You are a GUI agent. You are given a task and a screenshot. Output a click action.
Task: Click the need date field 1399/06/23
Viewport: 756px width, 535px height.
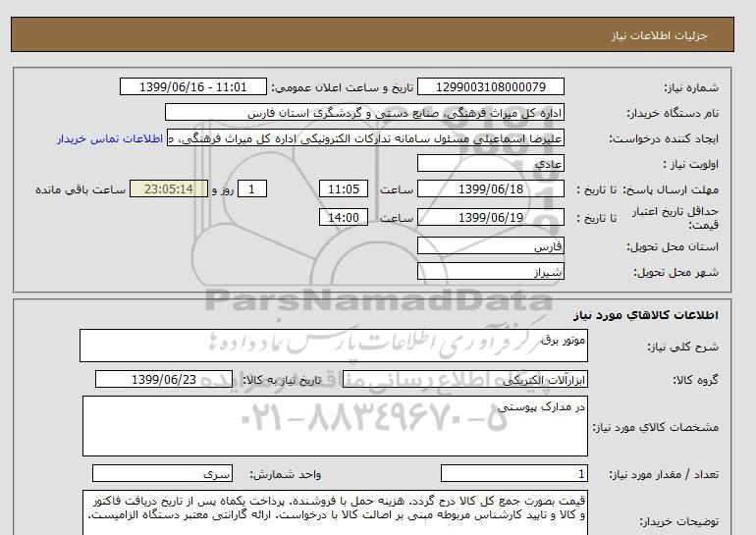click(164, 379)
